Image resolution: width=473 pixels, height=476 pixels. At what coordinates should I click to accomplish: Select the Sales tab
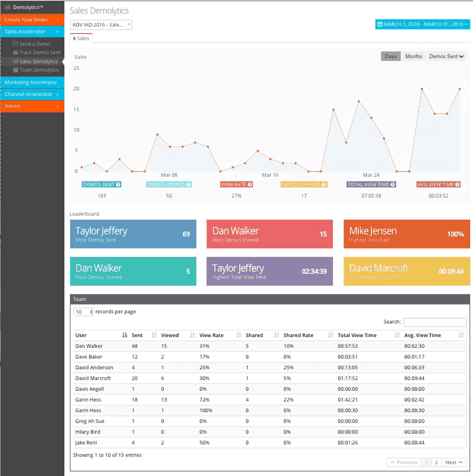click(81, 38)
